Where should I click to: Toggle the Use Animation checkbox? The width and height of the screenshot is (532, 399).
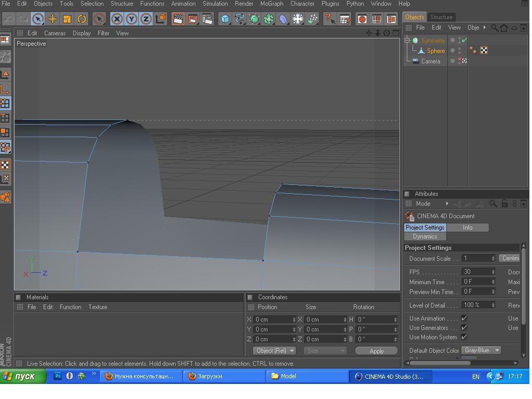(464, 318)
